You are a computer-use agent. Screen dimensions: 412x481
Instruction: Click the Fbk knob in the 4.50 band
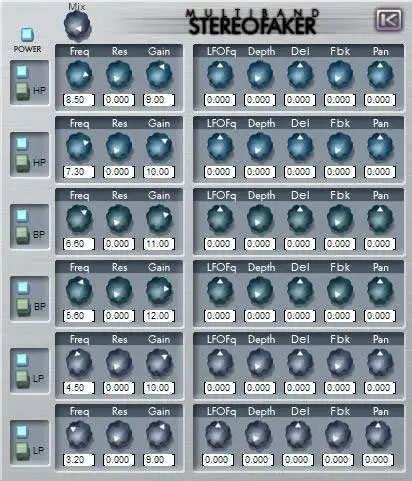(340, 363)
